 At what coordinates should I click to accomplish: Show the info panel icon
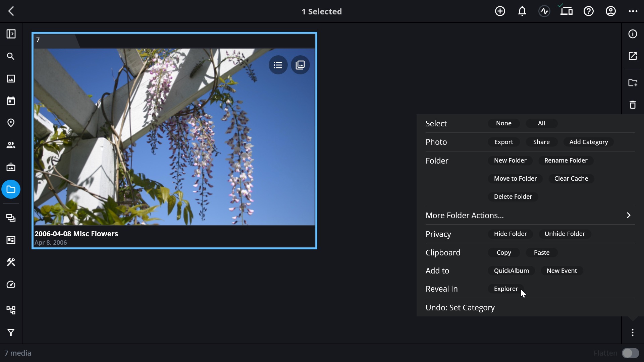tap(633, 34)
